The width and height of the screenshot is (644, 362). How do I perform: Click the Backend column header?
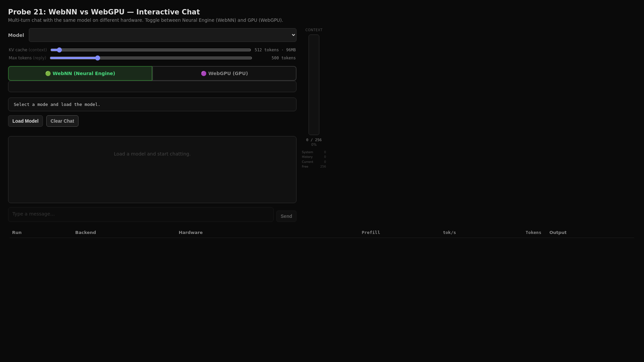(86, 233)
